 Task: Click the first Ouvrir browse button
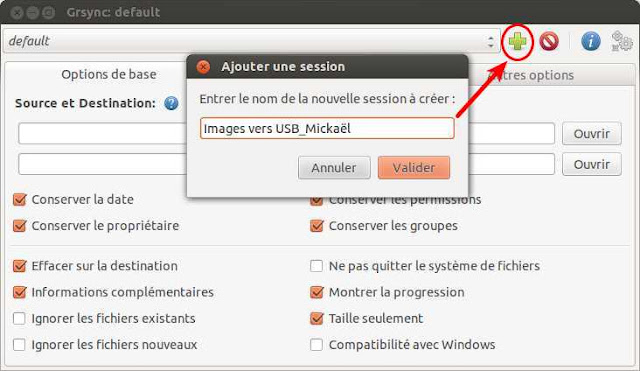[x=591, y=133]
